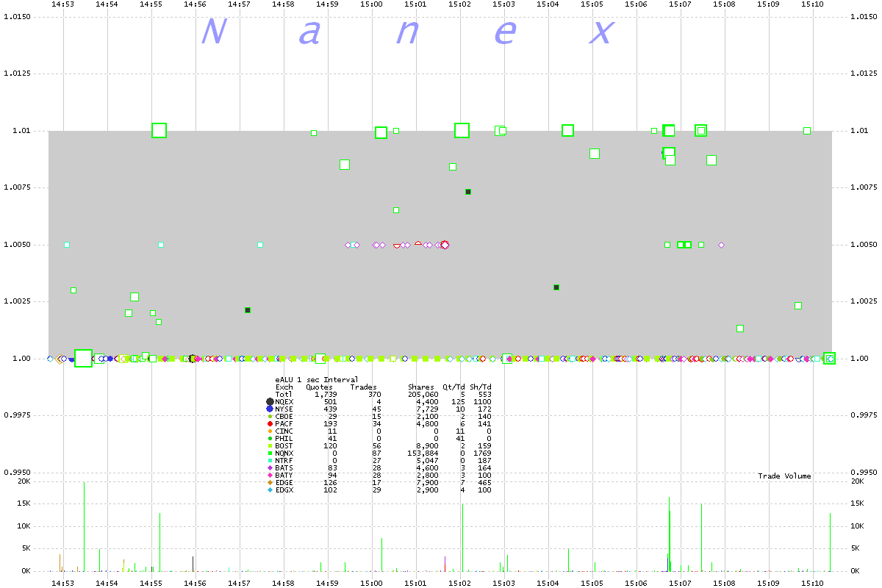Click NYSE Sh/Td value 172
The image size is (882, 588).
(485, 409)
